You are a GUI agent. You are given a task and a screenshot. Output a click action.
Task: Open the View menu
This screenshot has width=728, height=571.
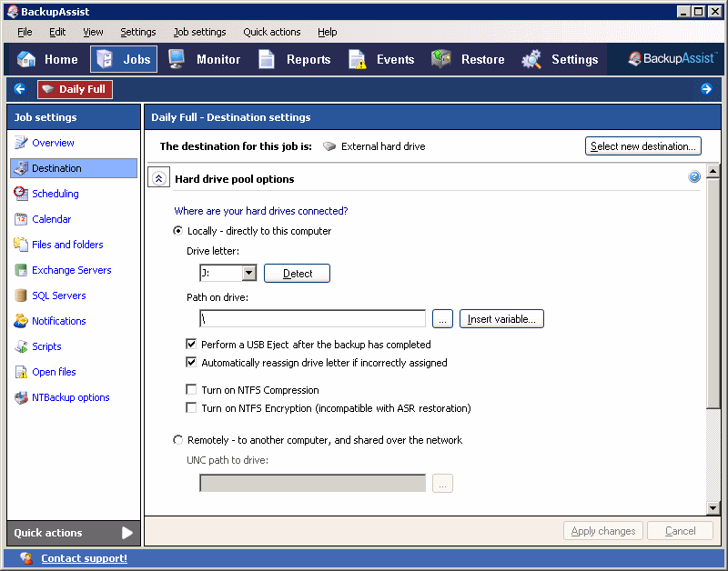93,32
